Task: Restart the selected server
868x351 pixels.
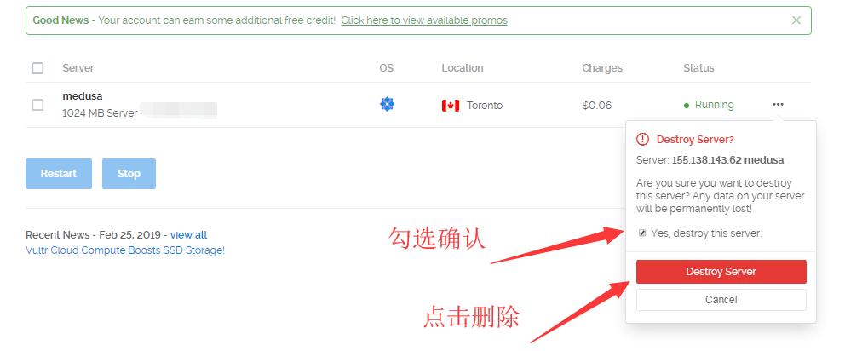Action: (59, 174)
